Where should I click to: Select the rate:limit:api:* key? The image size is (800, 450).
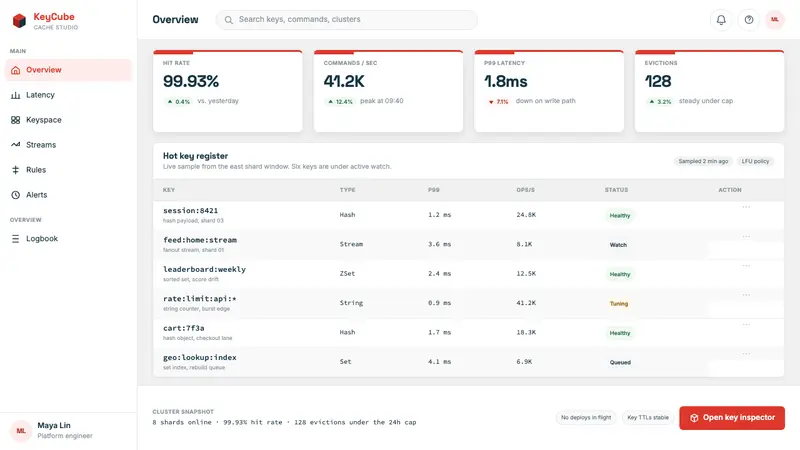coord(199,298)
